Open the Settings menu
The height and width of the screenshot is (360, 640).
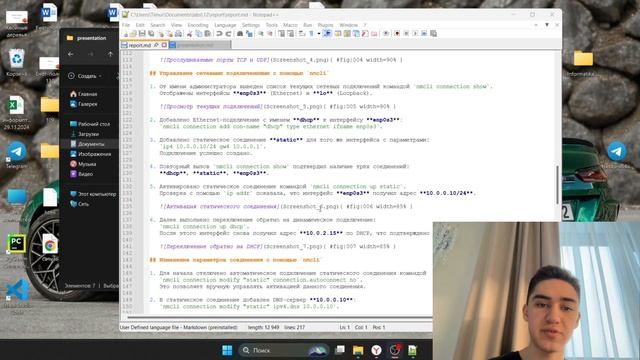[251, 25]
